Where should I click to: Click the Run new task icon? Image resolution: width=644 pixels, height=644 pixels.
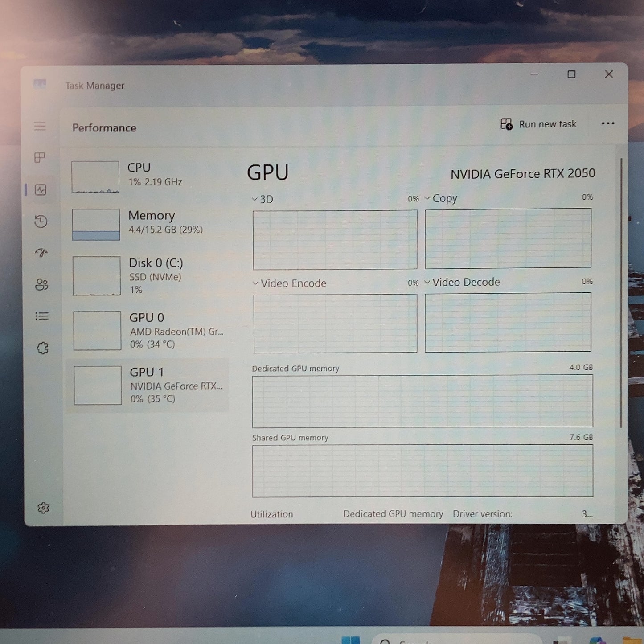(506, 124)
